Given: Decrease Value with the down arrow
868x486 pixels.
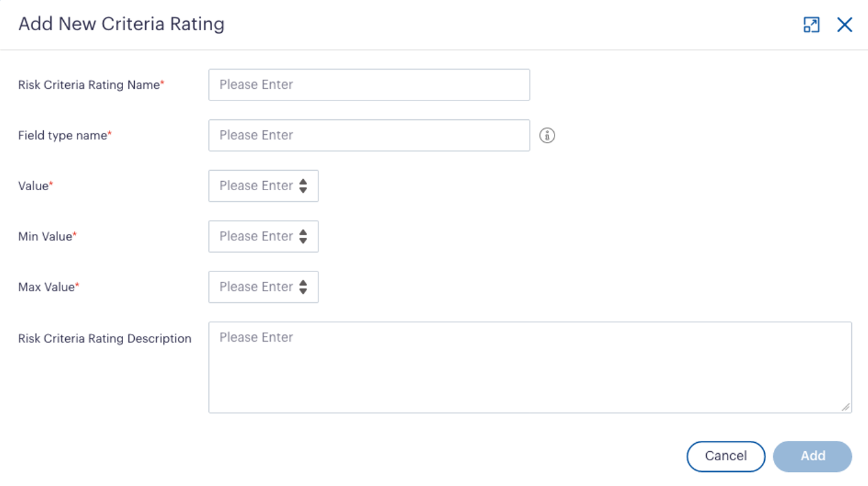Looking at the screenshot, I should (303, 190).
